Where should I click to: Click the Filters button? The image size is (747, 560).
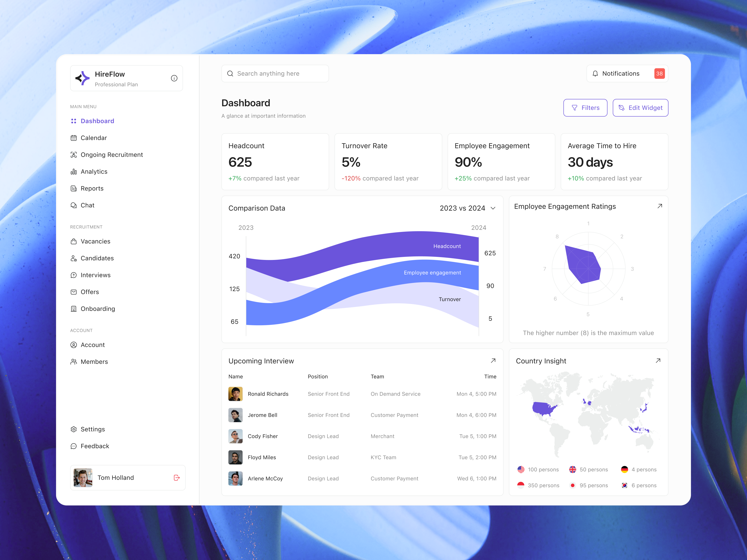(x=585, y=108)
